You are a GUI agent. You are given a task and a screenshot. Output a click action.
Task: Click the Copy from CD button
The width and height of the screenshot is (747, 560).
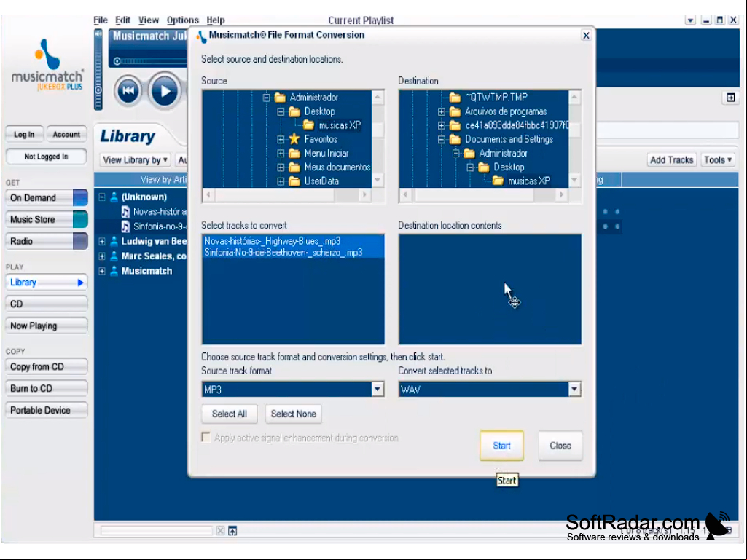46,367
